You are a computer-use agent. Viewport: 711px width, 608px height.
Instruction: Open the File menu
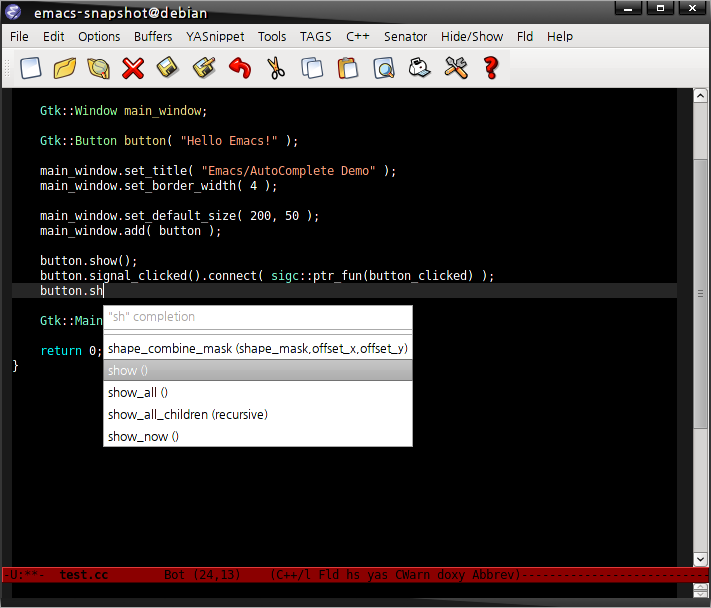19,36
